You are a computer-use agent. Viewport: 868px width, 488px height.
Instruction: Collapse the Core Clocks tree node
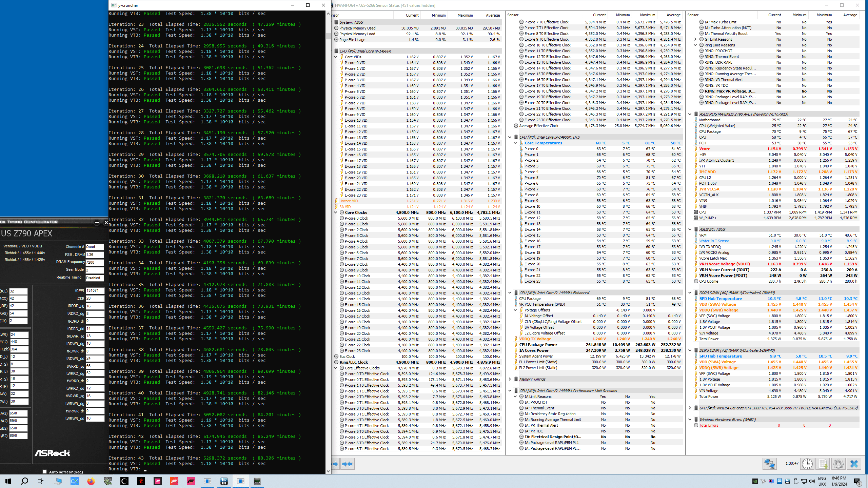[x=336, y=212]
